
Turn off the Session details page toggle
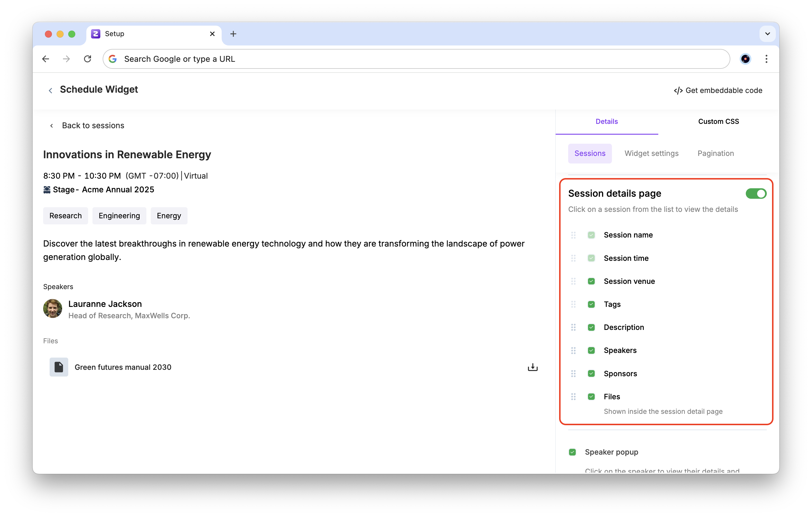click(756, 194)
